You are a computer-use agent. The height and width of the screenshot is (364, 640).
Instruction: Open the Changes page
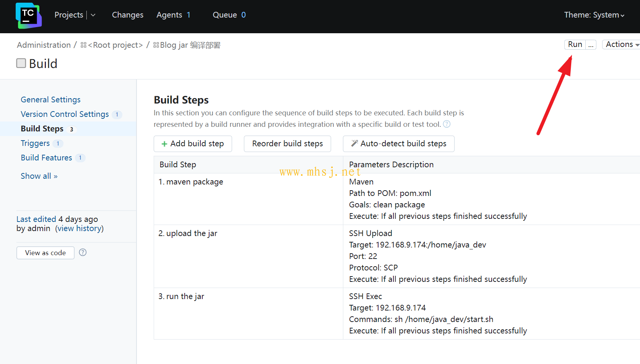tap(128, 15)
